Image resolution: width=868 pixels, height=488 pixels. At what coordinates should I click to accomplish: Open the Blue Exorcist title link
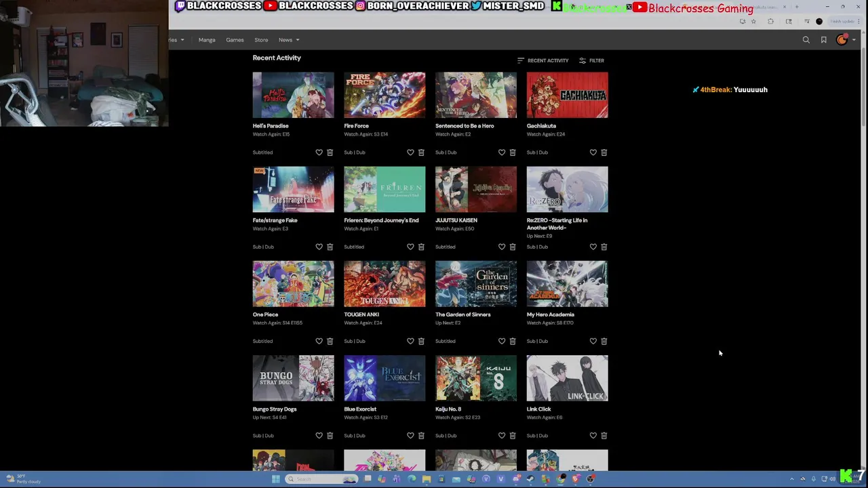[x=360, y=409]
